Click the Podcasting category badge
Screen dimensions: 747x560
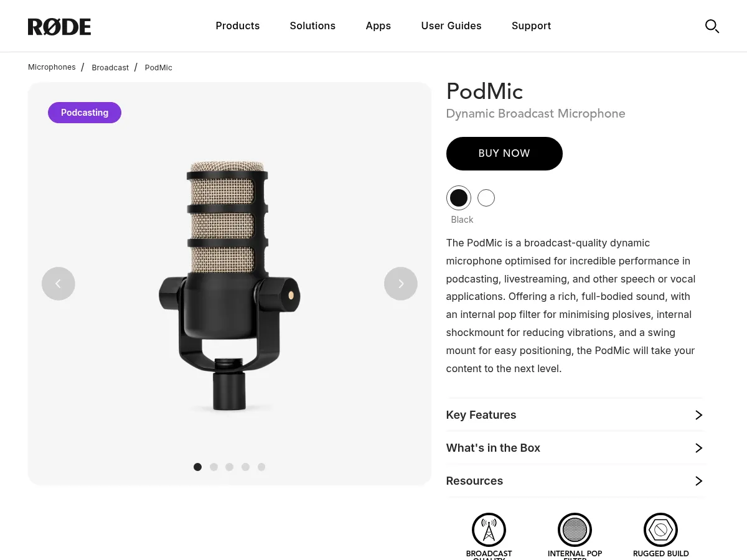click(x=85, y=113)
